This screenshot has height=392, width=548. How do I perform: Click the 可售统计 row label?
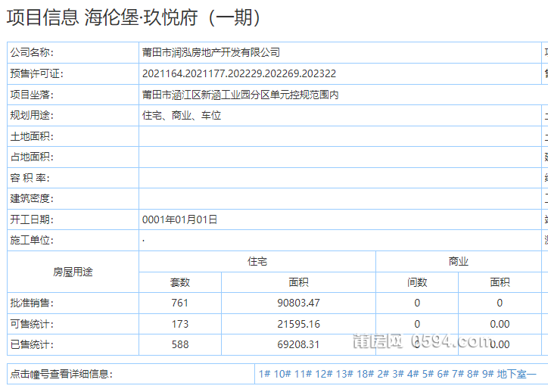click(x=32, y=324)
